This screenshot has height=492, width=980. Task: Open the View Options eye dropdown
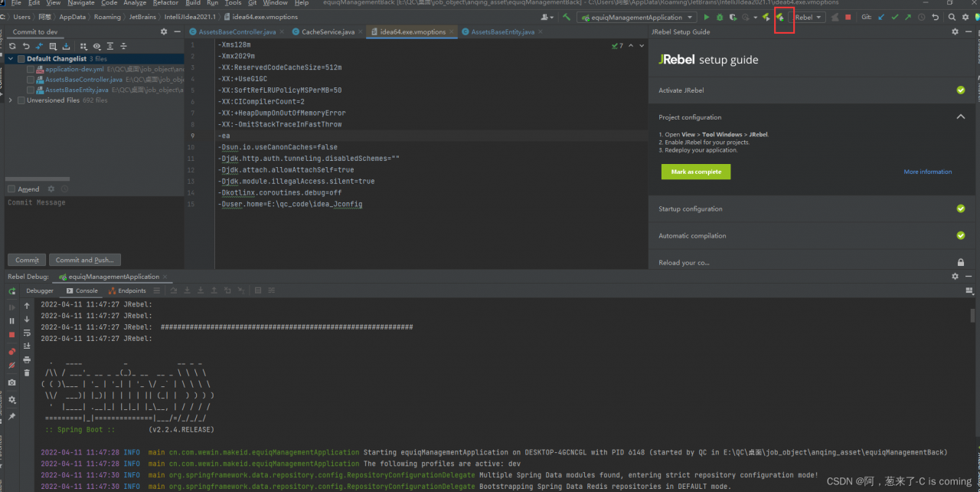(x=96, y=46)
